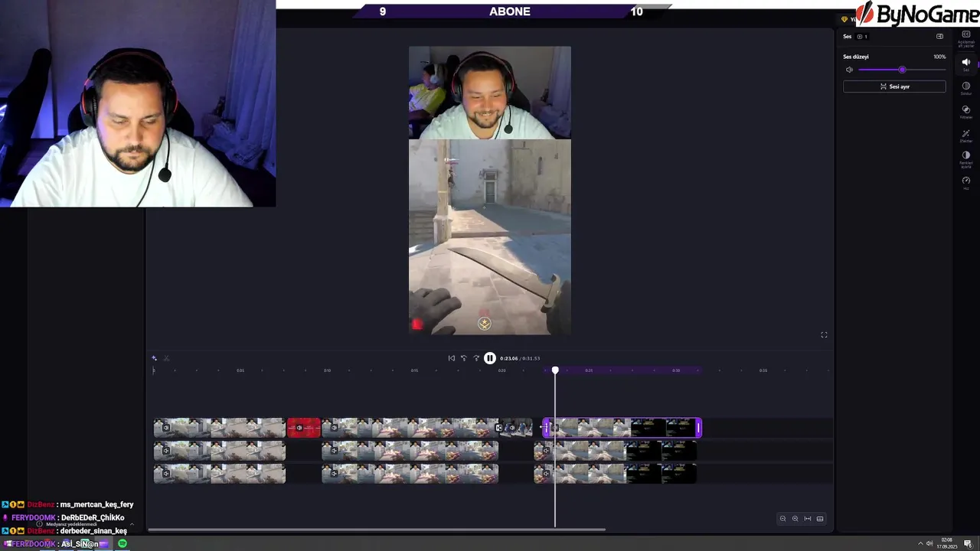Collapse the properties panel using the top-right panel icon
980x551 pixels.
click(x=939, y=36)
